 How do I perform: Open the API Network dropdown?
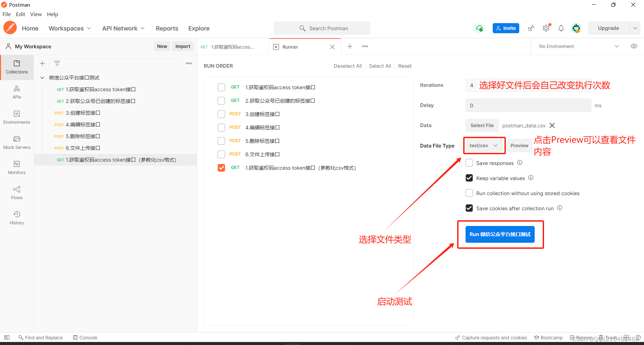(x=123, y=28)
